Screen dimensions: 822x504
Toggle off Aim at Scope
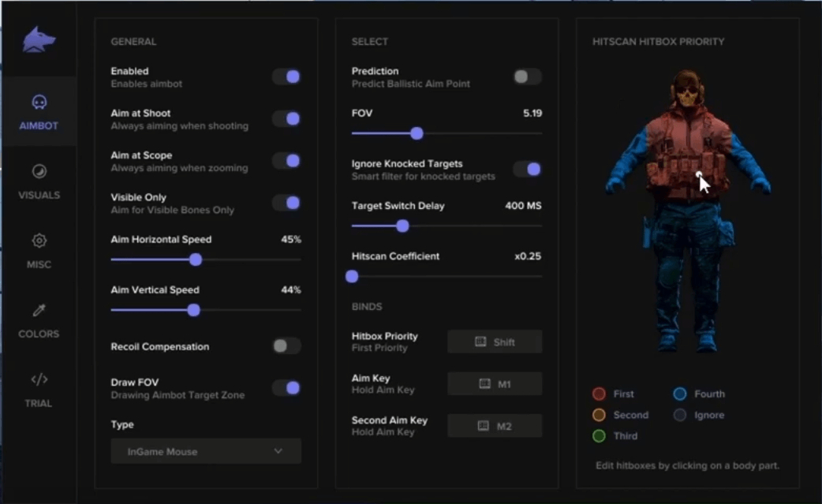286,161
